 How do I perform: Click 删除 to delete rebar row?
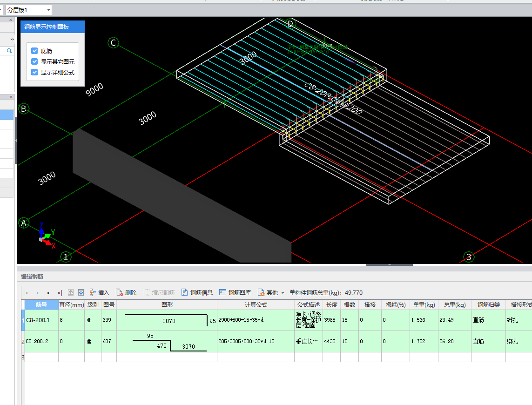[126, 293]
